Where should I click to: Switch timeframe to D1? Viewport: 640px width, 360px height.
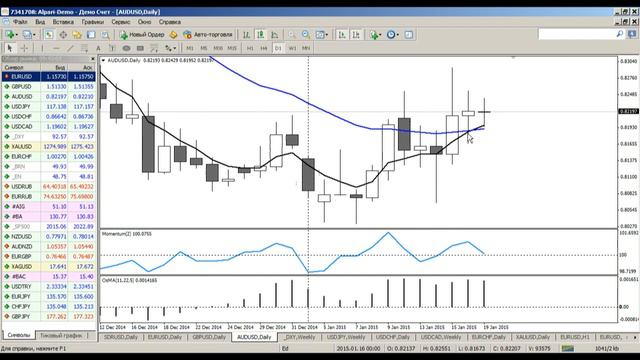[278, 48]
